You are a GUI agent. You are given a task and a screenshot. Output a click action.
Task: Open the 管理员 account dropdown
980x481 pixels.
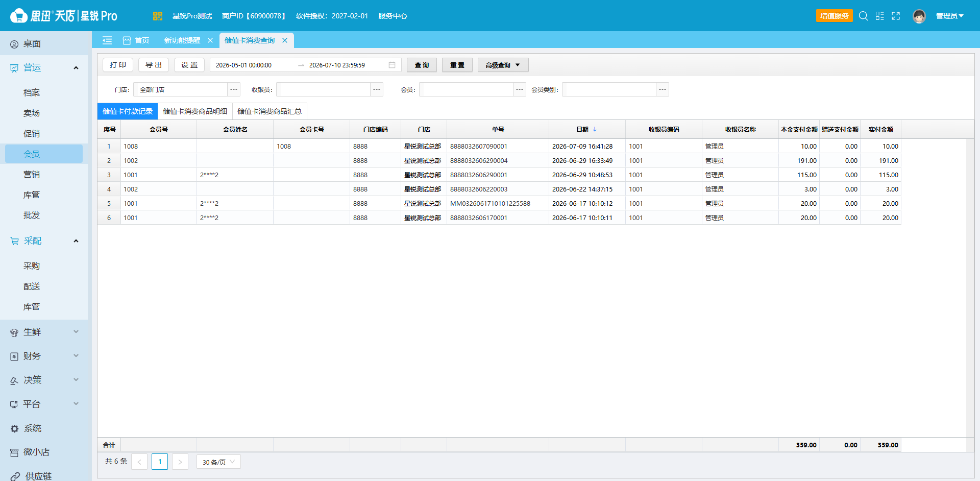pos(949,16)
